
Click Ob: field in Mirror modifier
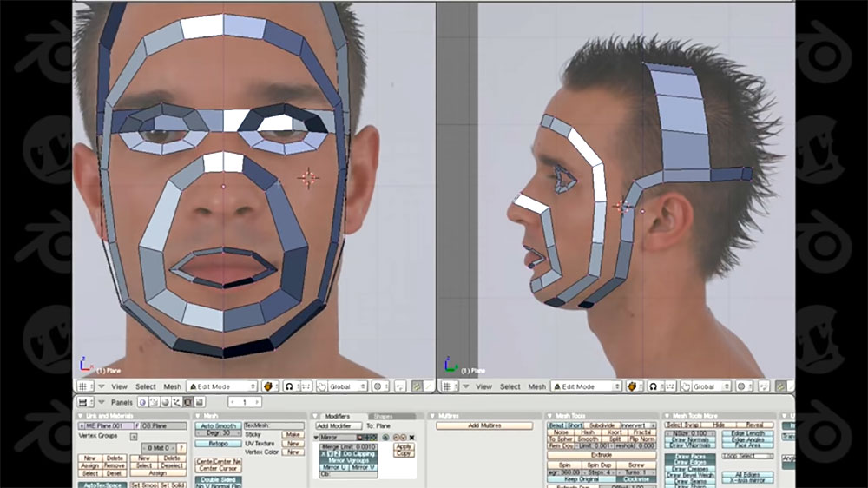click(x=349, y=474)
